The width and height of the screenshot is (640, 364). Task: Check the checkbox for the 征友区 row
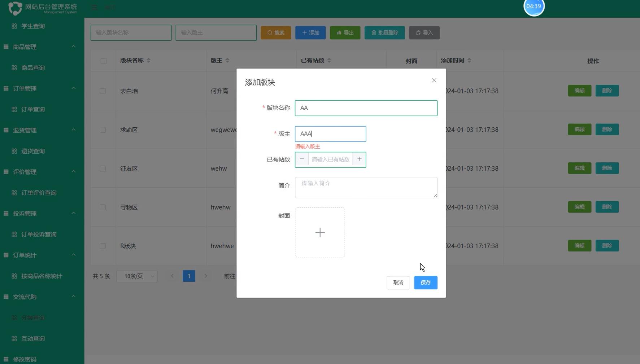click(x=103, y=168)
